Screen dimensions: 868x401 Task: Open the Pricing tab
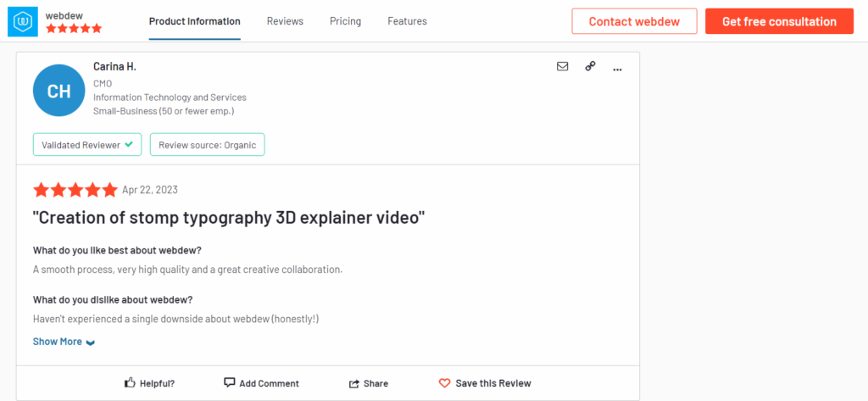pos(345,21)
